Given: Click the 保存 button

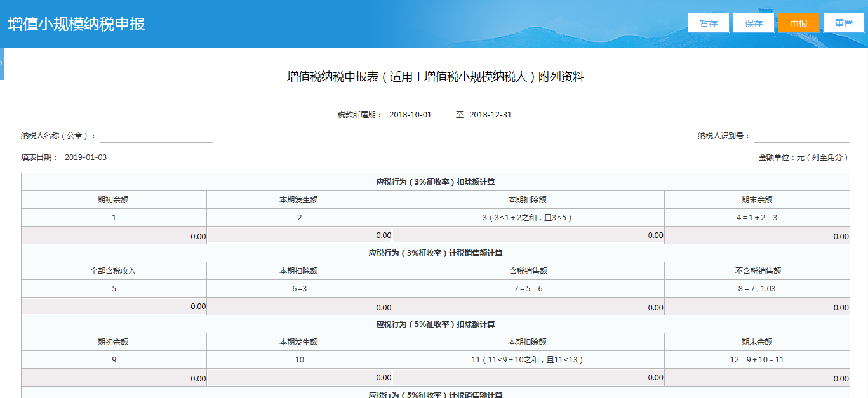Looking at the screenshot, I should click(753, 22).
